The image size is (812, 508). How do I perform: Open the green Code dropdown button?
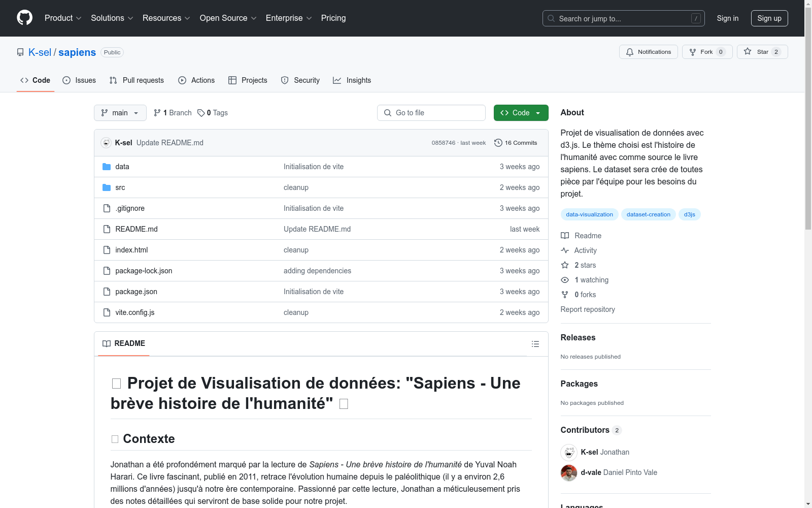[521, 113]
